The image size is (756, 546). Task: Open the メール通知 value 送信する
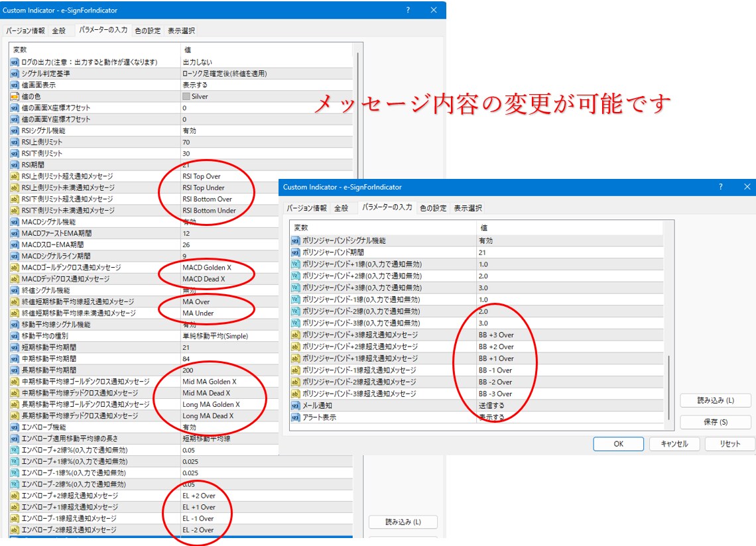tap(570, 406)
